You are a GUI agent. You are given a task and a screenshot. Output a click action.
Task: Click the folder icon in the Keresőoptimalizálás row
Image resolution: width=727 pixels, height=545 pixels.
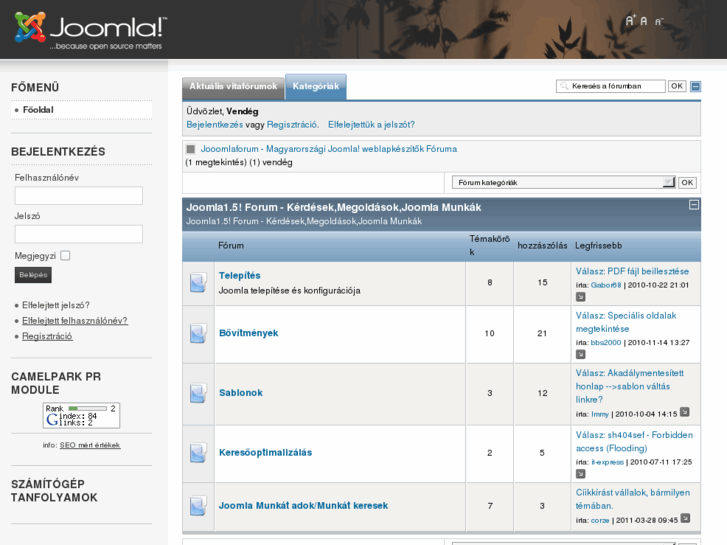point(198,453)
